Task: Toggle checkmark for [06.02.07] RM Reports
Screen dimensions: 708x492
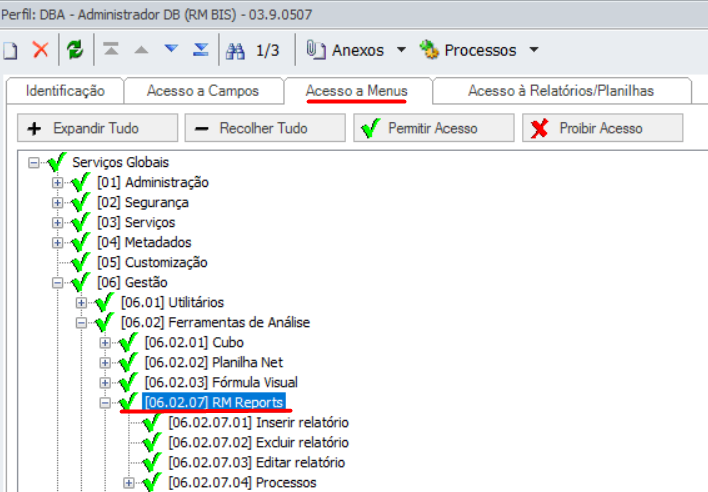Action: point(128,402)
